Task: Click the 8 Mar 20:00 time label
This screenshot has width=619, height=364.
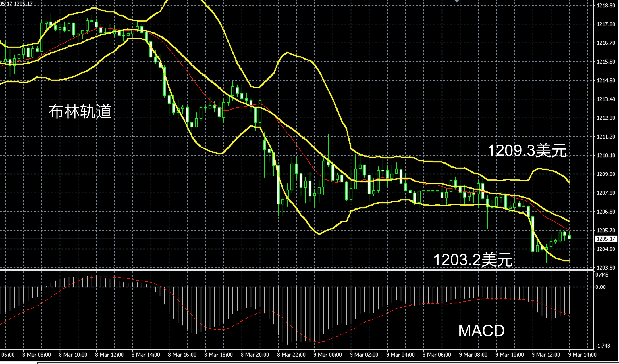Action: [255, 355]
